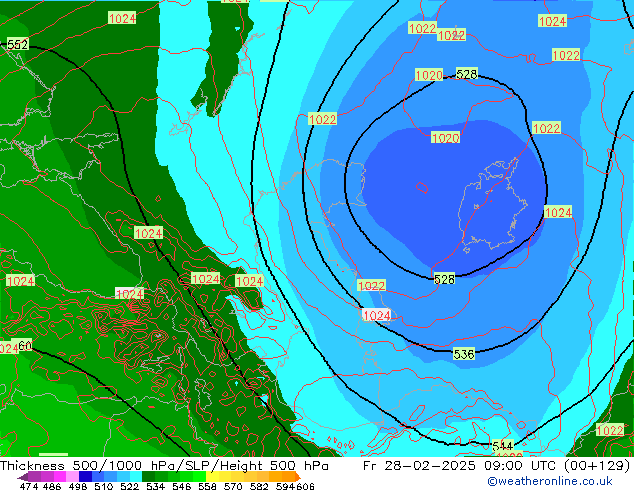This screenshot has width=634, height=490.
Task: Click the 552 height contour label
Action: [18, 44]
